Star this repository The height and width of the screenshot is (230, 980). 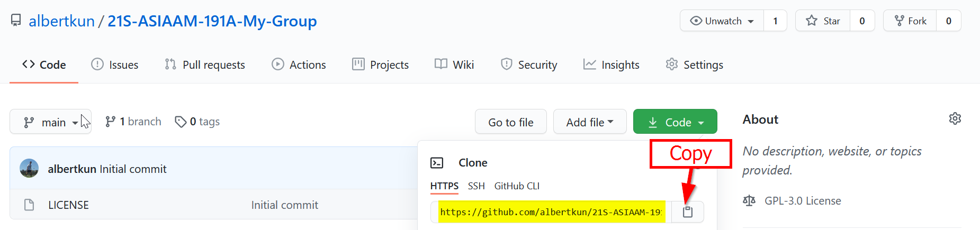(823, 21)
